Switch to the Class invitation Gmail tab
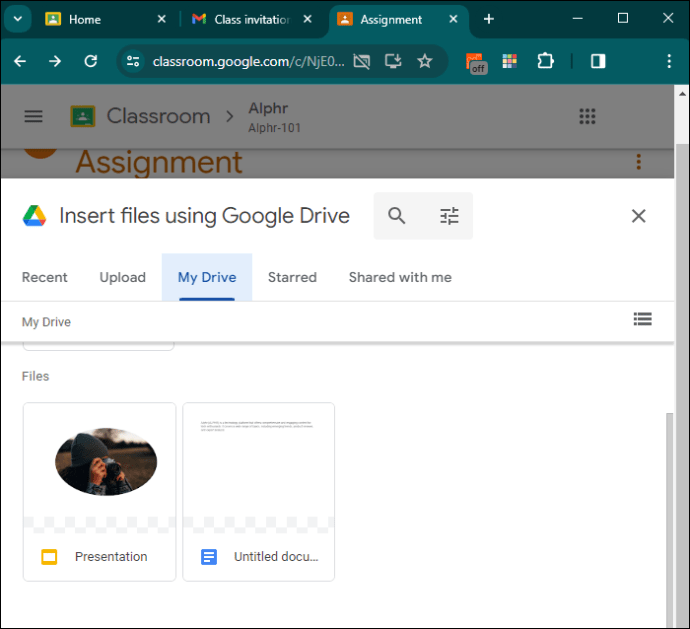The width and height of the screenshot is (690, 629). [x=251, y=19]
